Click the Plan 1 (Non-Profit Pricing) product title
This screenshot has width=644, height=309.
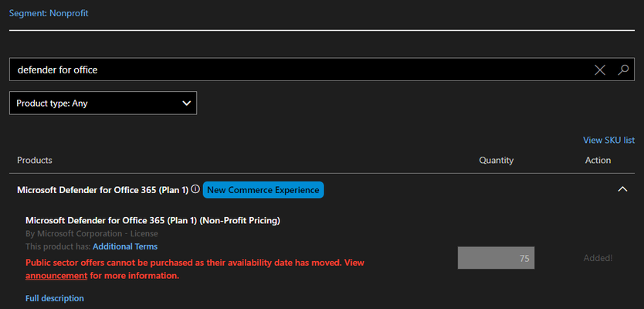point(153,221)
